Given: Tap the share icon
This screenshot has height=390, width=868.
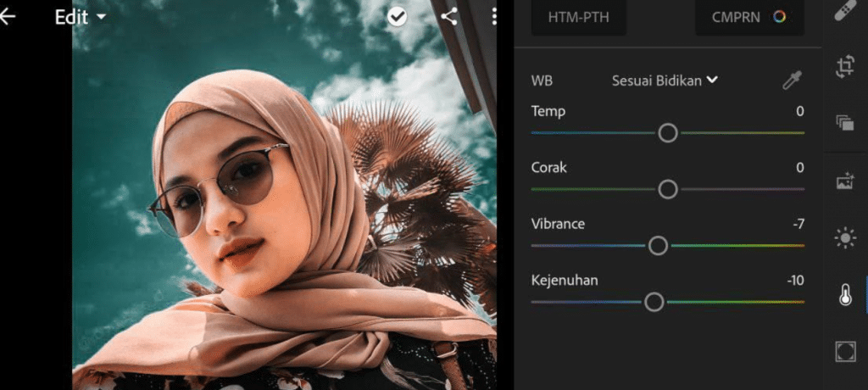Looking at the screenshot, I should click(449, 17).
